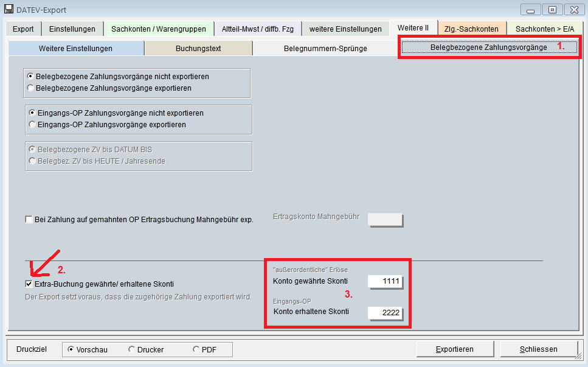Click the Ertragskonto Mahngebühr label

click(x=316, y=217)
